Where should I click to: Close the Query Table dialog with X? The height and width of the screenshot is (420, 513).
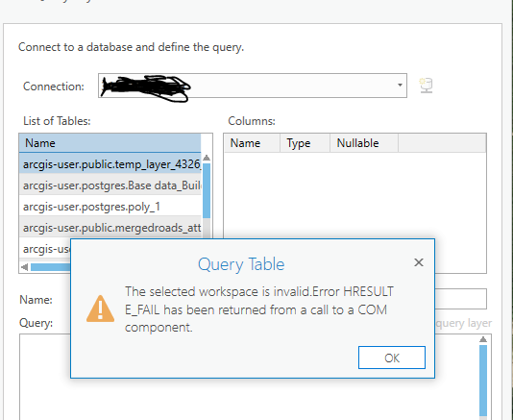(419, 262)
